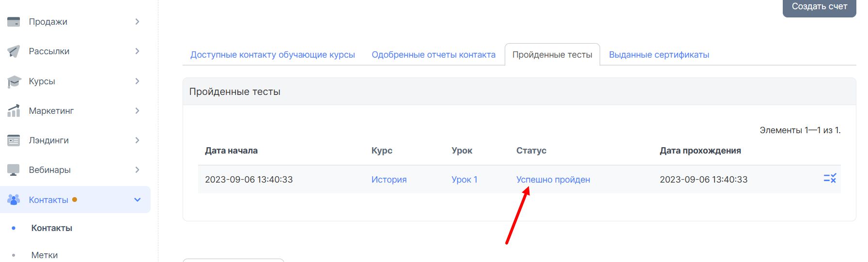Image resolution: width=868 pixels, height=262 pixels.
Task: Open the Урок 1 lesson link
Action: coord(465,180)
